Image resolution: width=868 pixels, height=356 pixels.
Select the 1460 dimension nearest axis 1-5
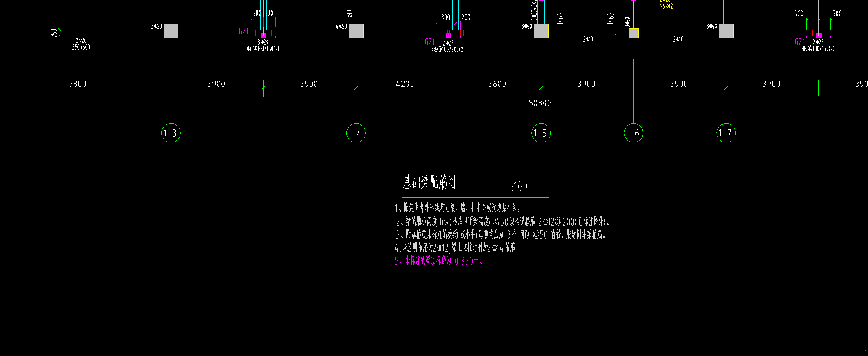coord(560,19)
